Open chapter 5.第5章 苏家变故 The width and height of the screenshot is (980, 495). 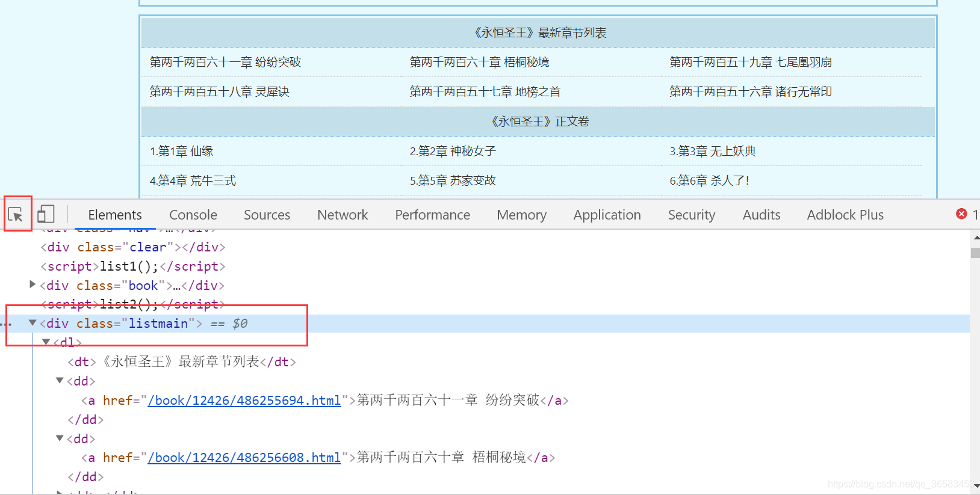click(x=453, y=180)
